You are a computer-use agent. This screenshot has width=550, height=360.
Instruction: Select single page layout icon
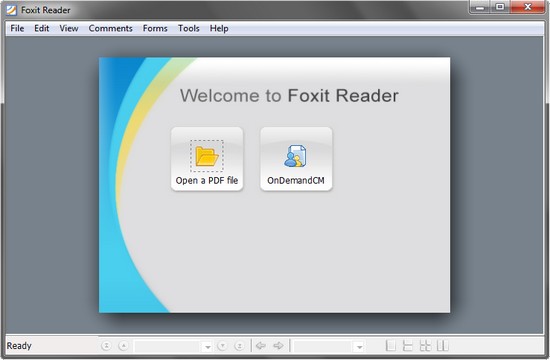390,346
